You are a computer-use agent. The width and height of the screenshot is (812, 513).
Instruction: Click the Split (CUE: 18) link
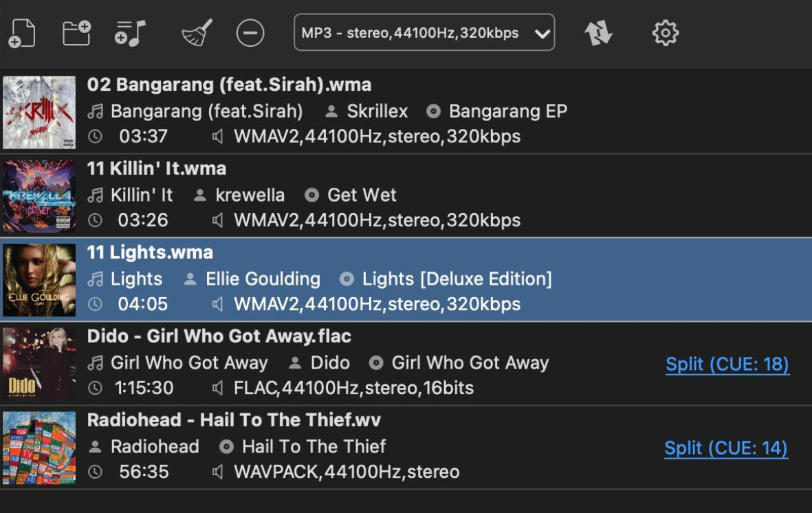(727, 364)
